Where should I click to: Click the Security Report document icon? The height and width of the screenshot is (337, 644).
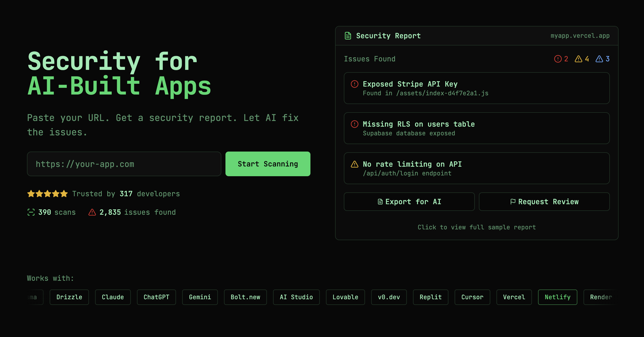point(348,36)
